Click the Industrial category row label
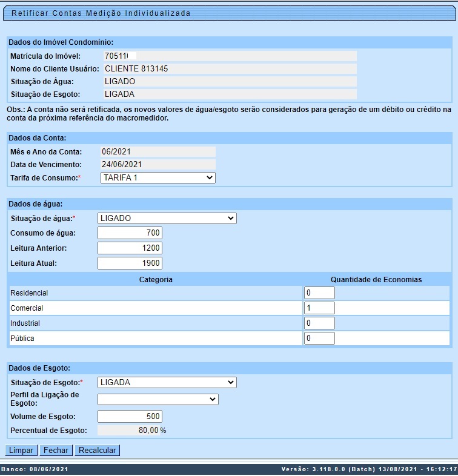 click(25, 323)
